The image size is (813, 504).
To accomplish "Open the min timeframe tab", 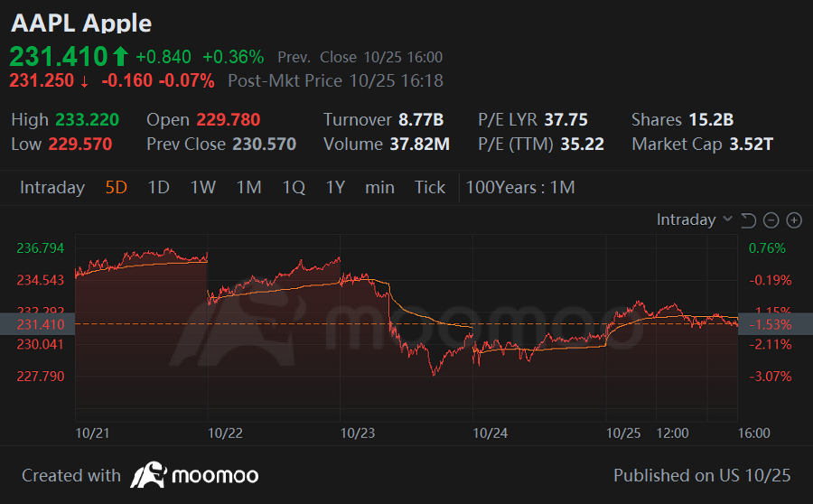I will click(x=379, y=187).
